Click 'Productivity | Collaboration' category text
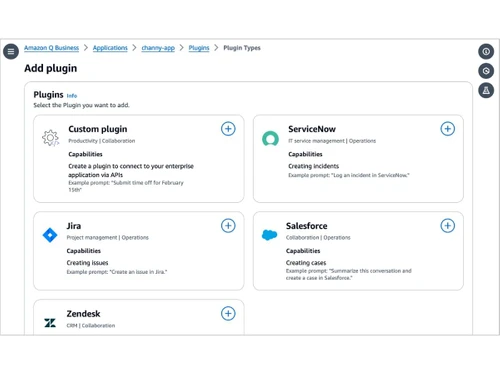The height and width of the screenshot is (375, 500). (x=102, y=141)
